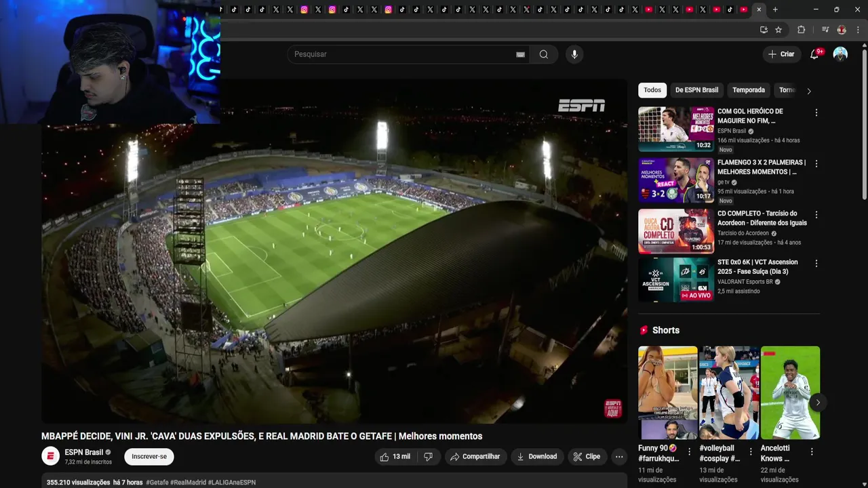Image resolution: width=868 pixels, height=488 pixels.
Task: Open options for COM GOL HERÓICO DE MAGUIRE video
Action: tap(816, 113)
